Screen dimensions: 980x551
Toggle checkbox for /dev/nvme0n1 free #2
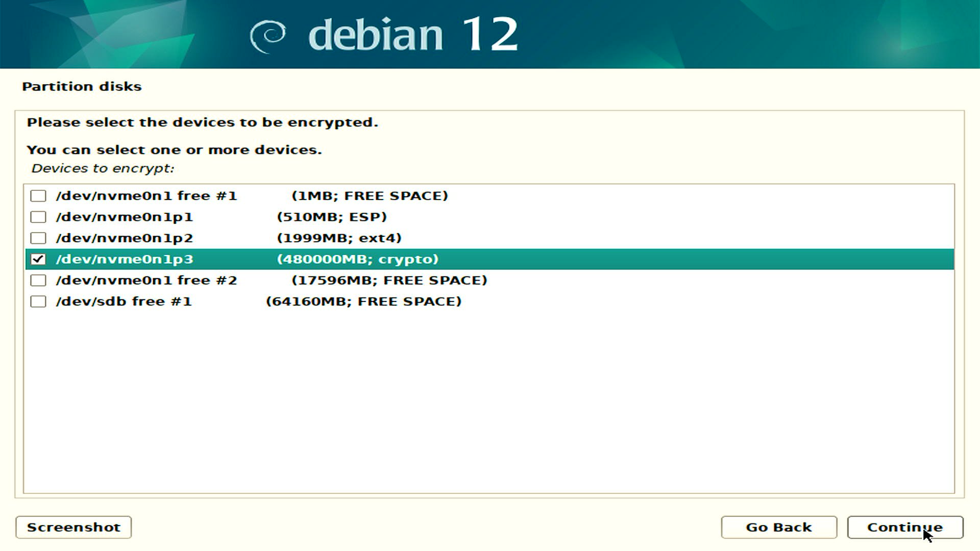(38, 281)
